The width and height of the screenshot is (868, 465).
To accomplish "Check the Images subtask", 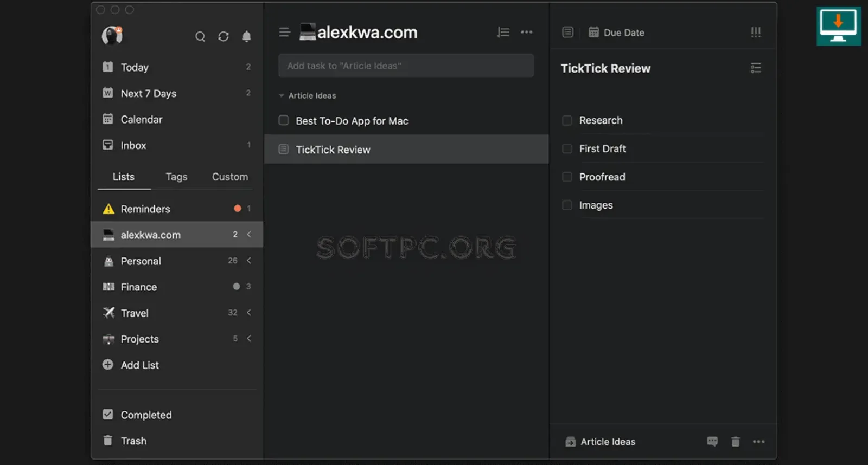I will coord(567,205).
